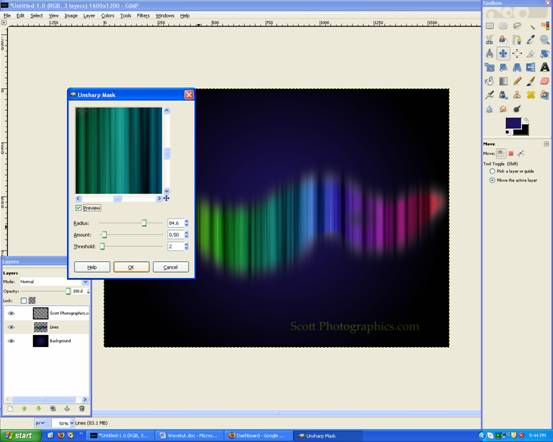
Task: Select the Free Select lasso tool
Action: pyautogui.click(x=517, y=26)
